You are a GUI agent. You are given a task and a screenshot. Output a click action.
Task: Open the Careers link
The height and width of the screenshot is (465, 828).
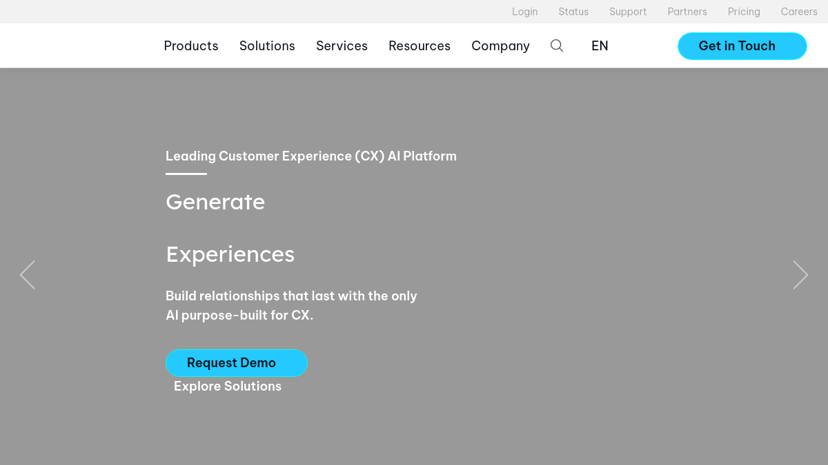point(798,12)
